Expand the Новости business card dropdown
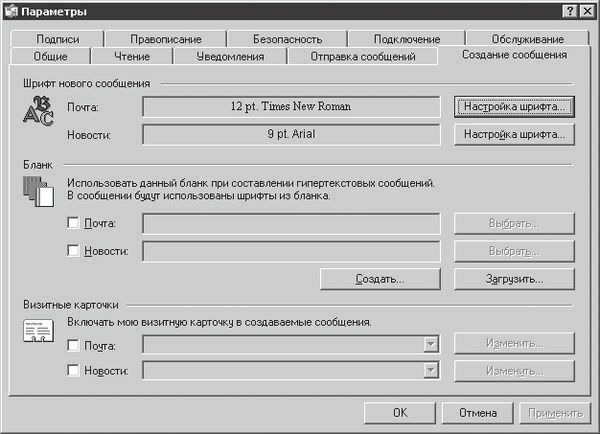This screenshot has height=434, width=600. [431, 370]
